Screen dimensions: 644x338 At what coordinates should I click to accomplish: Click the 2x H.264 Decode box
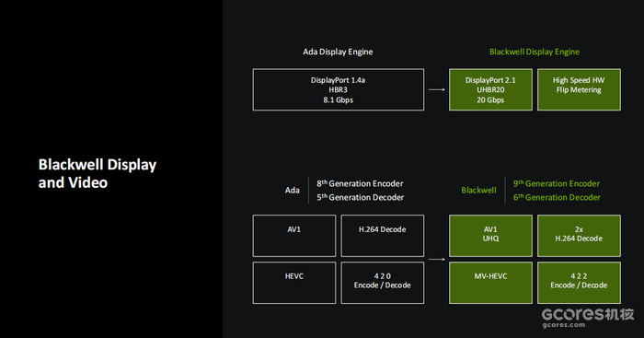(x=579, y=236)
